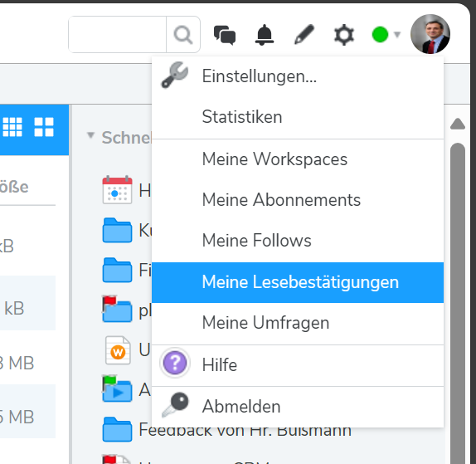This screenshot has height=464, width=476.
Task: Switch to small grid view icon
Action: click(12, 127)
